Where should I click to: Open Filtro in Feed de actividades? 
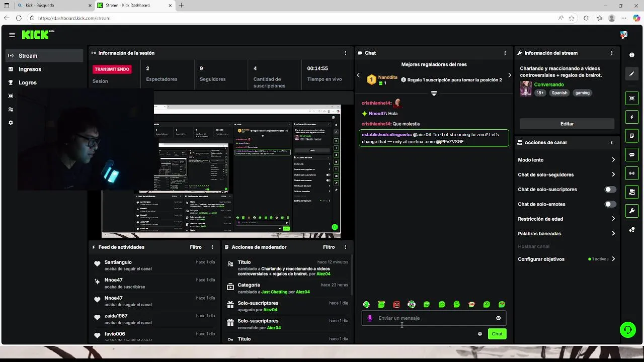[196, 247]
